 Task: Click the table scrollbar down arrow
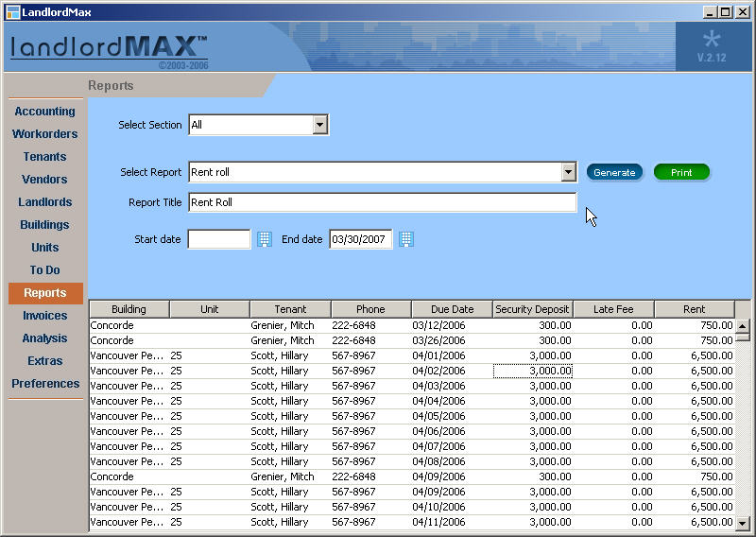coord(743,523)
